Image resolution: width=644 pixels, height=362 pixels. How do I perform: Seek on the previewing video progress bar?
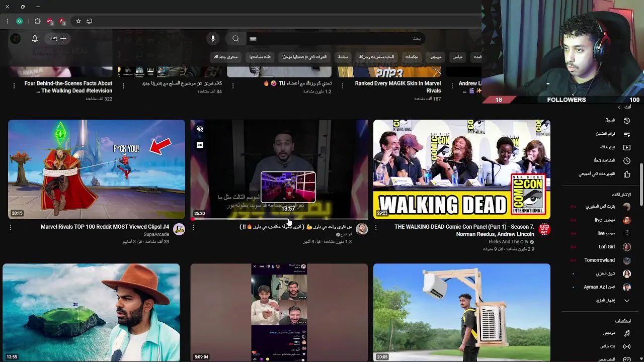(x=279, y=219)
